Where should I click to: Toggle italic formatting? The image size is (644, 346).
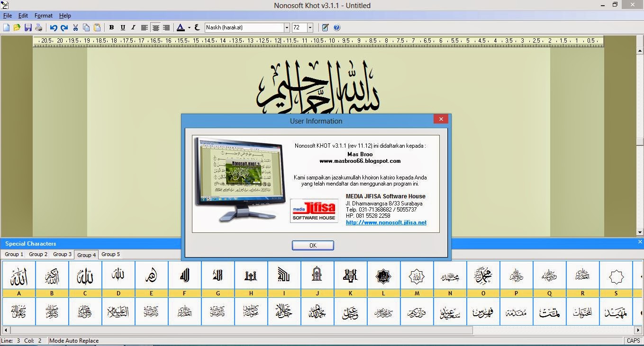click(x=133, y=27)
